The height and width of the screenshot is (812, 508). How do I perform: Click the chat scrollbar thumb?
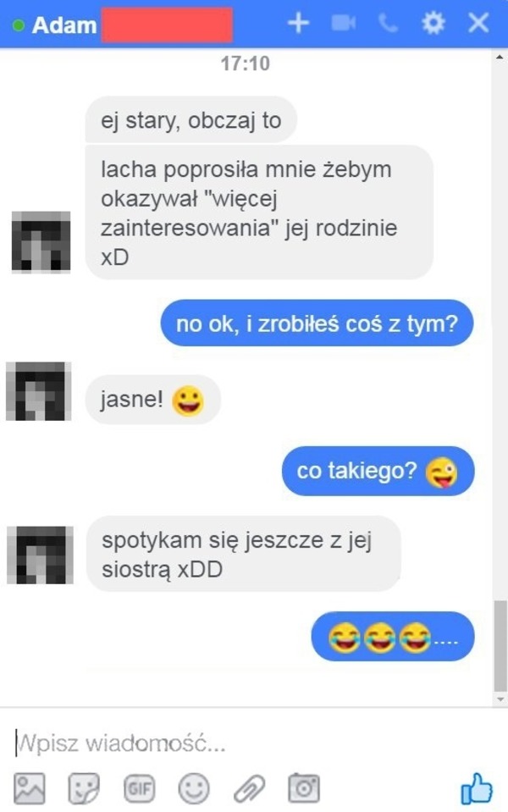click(500, 646)
